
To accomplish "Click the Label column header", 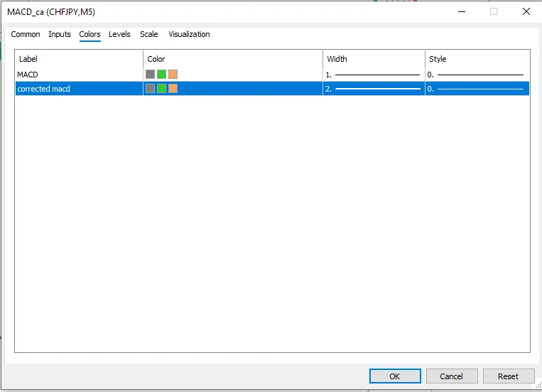I will [x=79, y=59].
